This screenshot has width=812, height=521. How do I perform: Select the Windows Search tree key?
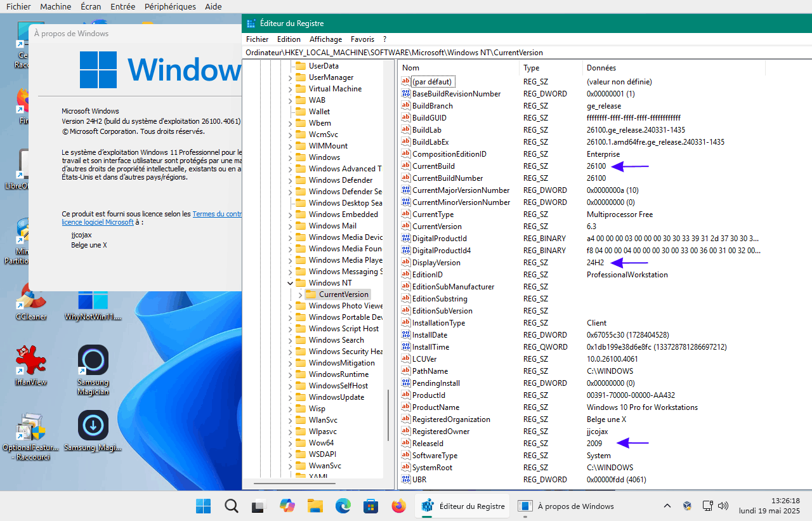point(336,340)
